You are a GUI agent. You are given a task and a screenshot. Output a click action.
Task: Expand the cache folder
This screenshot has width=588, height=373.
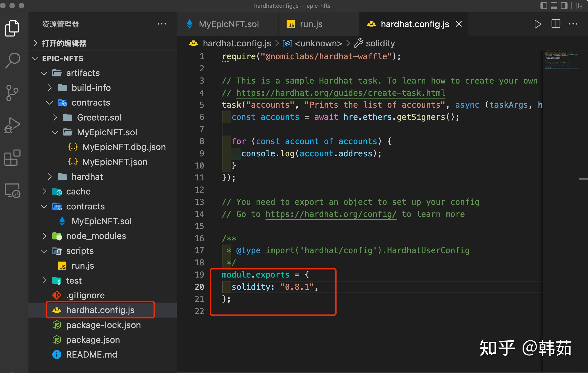tap(103, 191)
